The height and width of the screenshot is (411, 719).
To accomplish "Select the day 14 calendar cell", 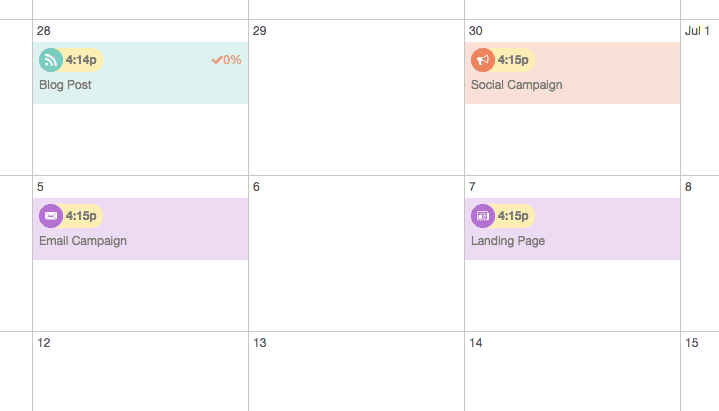I will coord(572,372).
